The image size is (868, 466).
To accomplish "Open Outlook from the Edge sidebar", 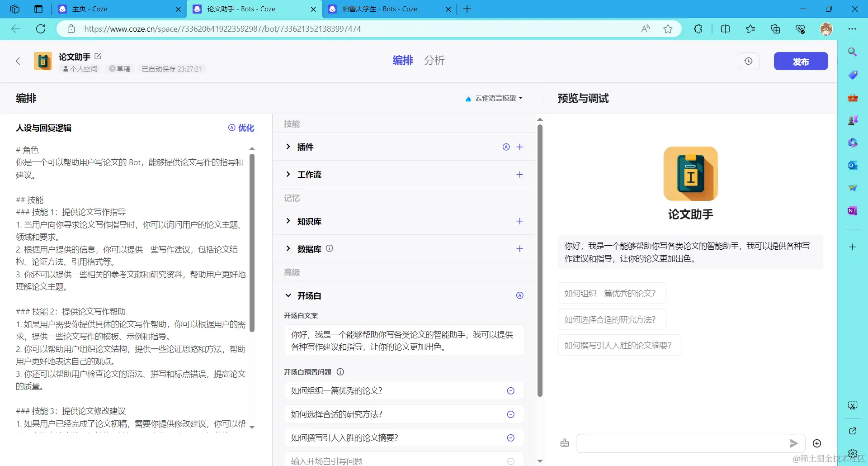I will pyautogui.click(x=852, y=165).
